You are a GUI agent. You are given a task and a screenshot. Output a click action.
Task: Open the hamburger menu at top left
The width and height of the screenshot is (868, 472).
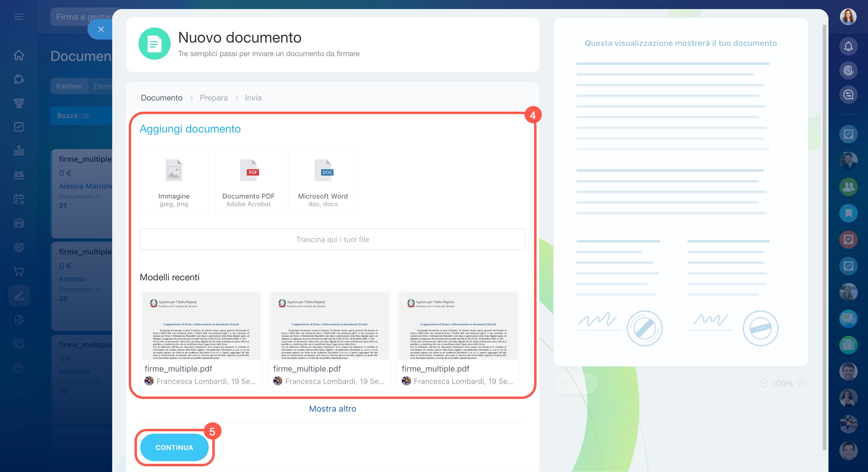point(19,17)
